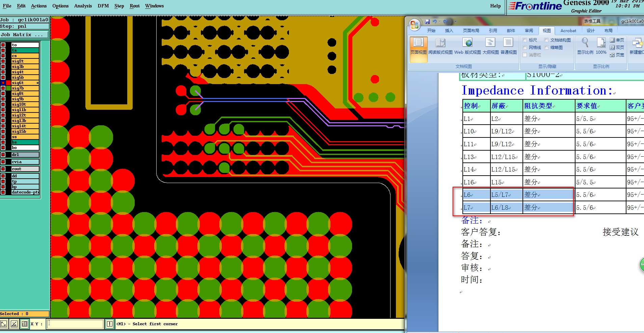Open the 页面布局 Page Layout tab

tap(471, 30)
